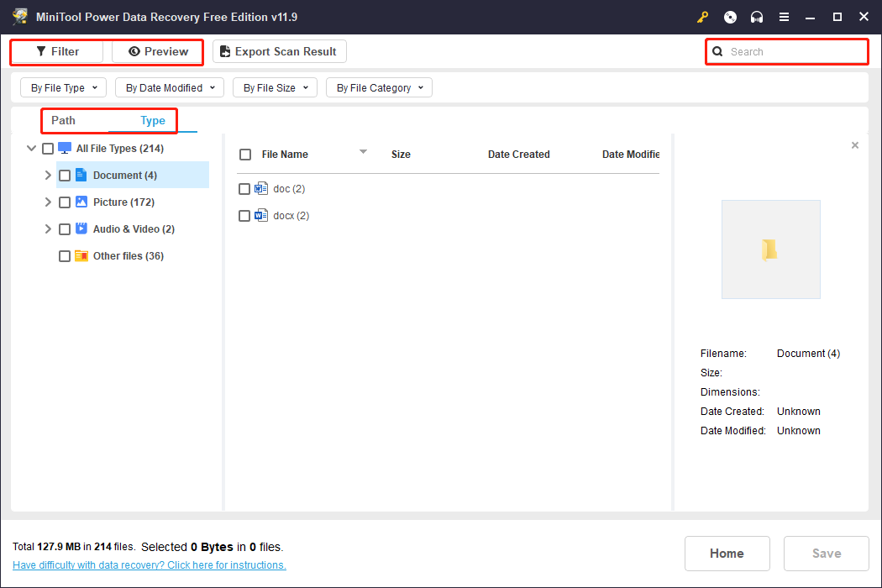Open support via the headphones icon
The height and width of the screenshot is (588, 882).
coord(757,17)
